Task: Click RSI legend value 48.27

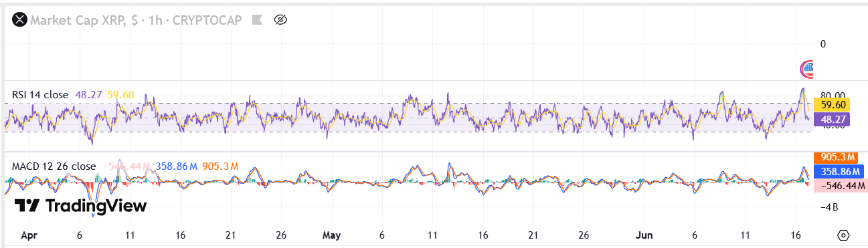Action: (89, 95)
